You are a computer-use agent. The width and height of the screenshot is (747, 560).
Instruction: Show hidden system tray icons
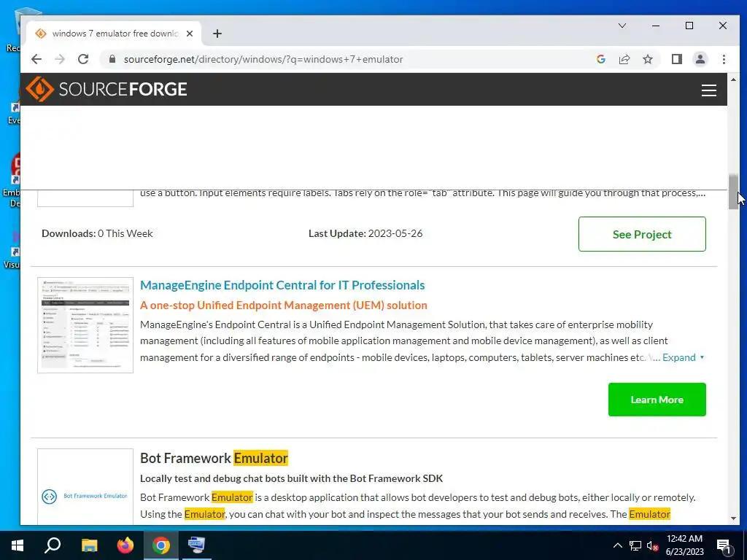pyautogui.click(x=617, y=545)
